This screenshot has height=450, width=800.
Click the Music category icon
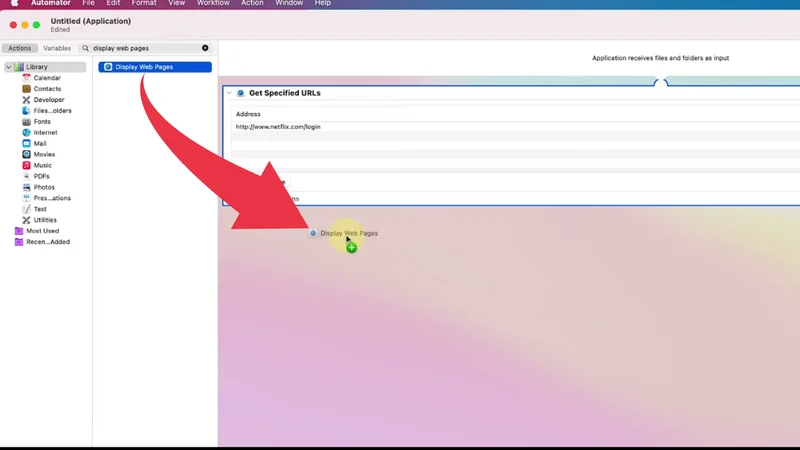(27, 165)
